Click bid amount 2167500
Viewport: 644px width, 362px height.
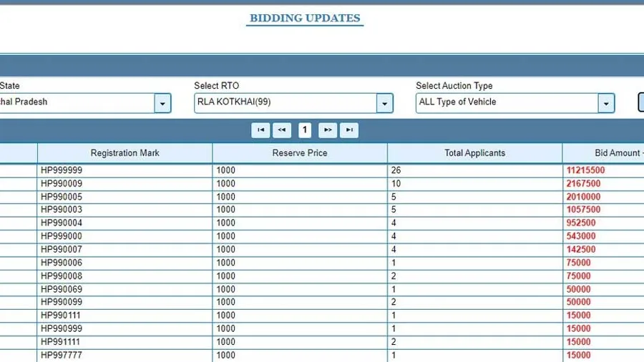tap(583, 184)
